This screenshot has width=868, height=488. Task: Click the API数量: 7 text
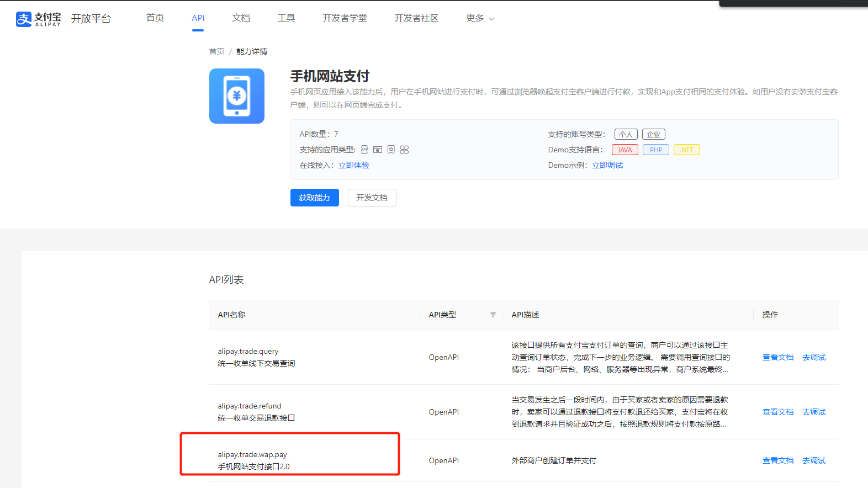point(319,134)
